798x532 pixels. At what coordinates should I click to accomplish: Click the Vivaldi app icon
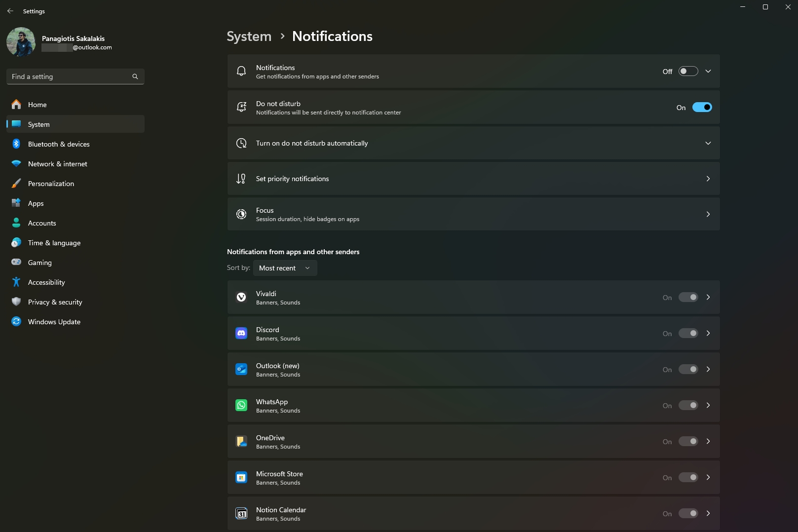(x=241, y=297)
